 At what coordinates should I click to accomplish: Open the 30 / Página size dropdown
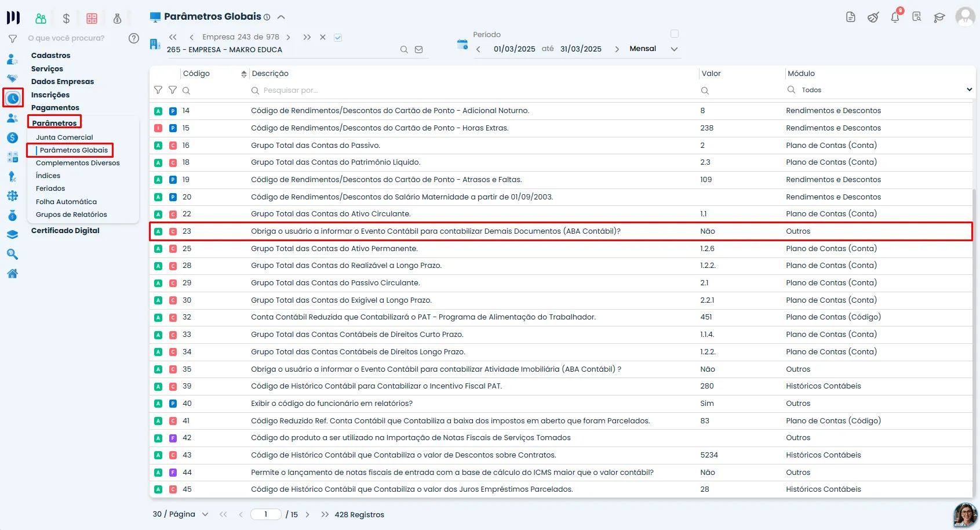180,514
